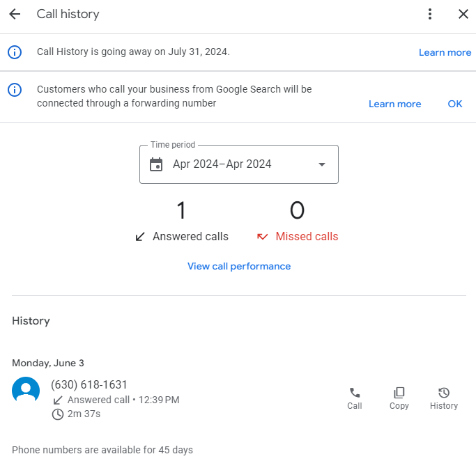Expand the time period dropdown arrow
The width and height of the screenshot is (476, 461).
[322, 164]
